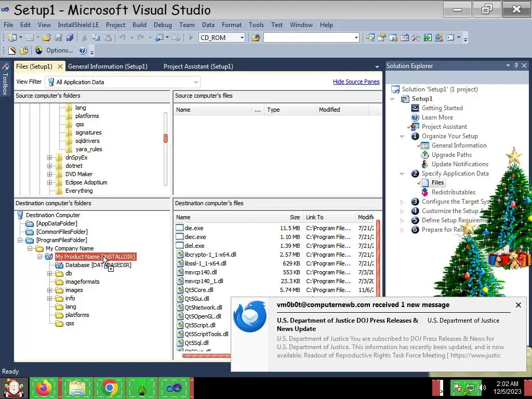Image resolution: width=532 pixels, height=399 pixels.
Task: Open the Extension Manager toolbar icon
Action: 438,37
